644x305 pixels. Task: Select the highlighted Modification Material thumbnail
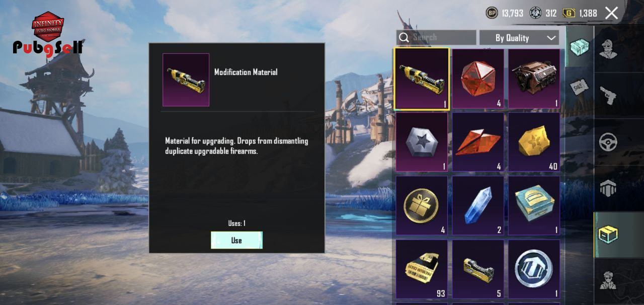point(422,79)
